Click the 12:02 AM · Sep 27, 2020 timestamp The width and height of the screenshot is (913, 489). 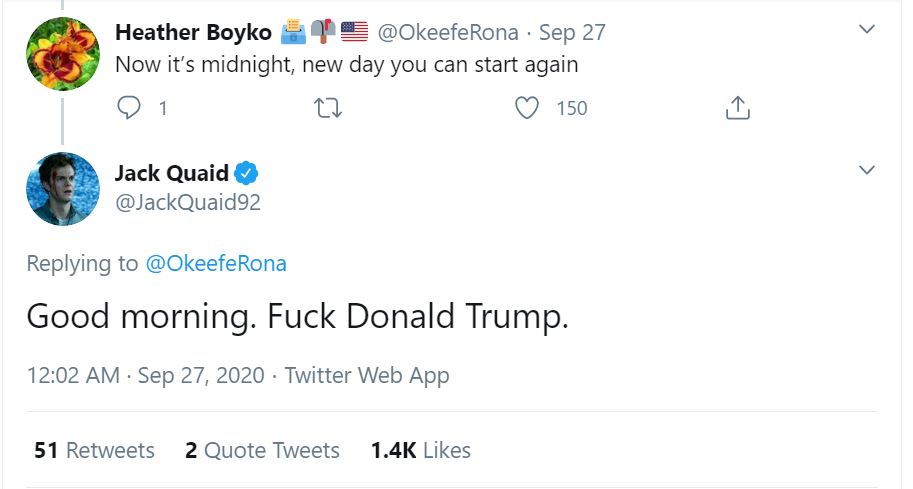coord(145,376)
